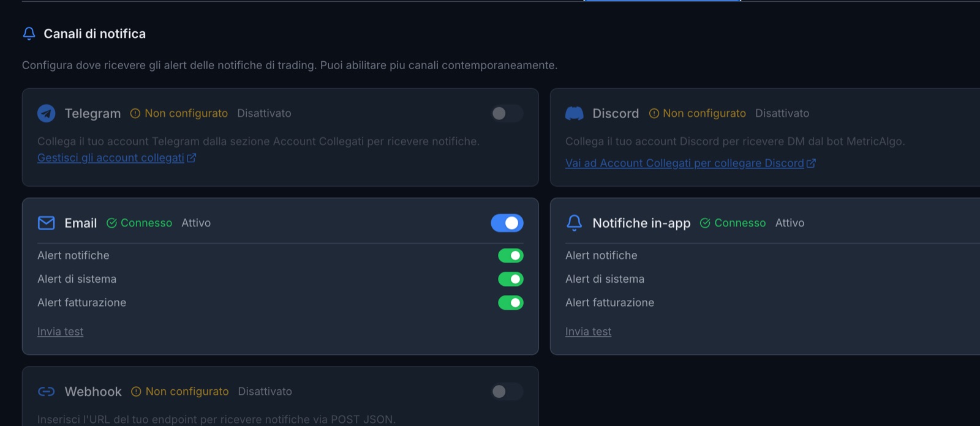Click the warning icon next to Webhook Non configurato
Screen dimensions: 980x426
coord(136,391)
